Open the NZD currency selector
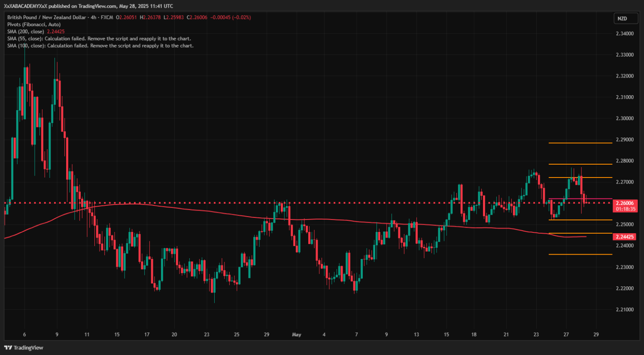644x355 pixels. [x=622, y=18]
